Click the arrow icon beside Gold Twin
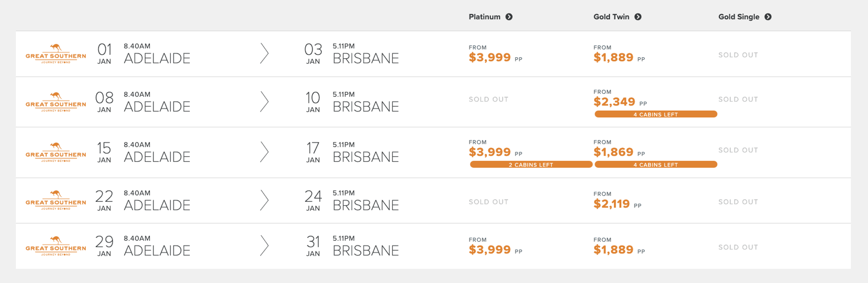This screenshot has height=283, width=868. coord(637,17)
